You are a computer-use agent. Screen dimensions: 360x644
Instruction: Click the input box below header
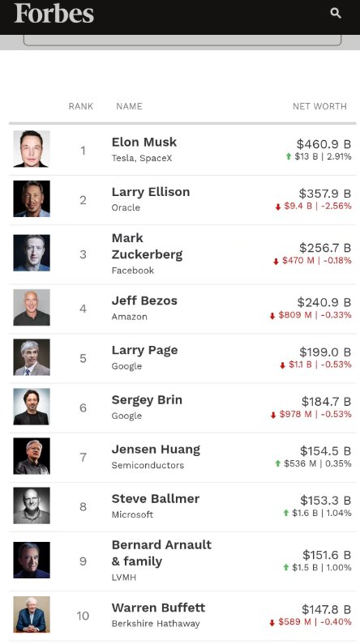pyautogui.click(x=182, y=41)
